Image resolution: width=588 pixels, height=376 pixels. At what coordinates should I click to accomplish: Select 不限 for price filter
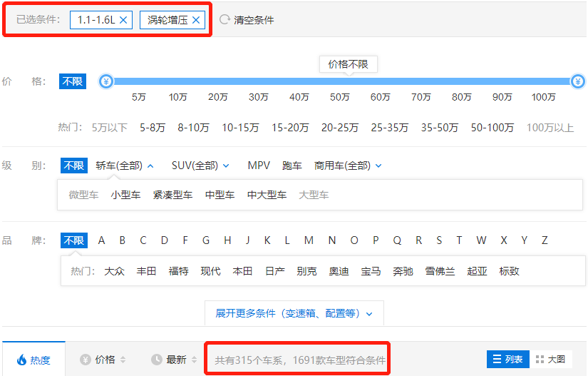73,81
